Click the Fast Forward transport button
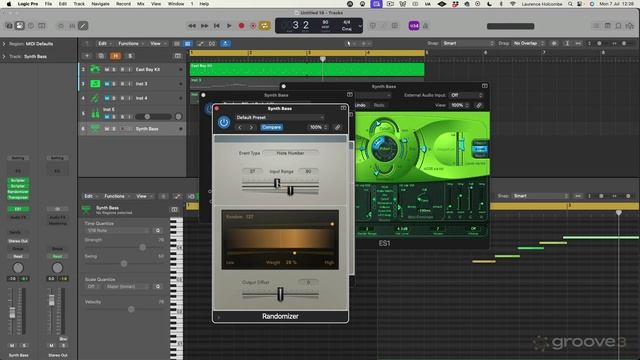This screenshot has height=360, width=640. coord(204,26)
